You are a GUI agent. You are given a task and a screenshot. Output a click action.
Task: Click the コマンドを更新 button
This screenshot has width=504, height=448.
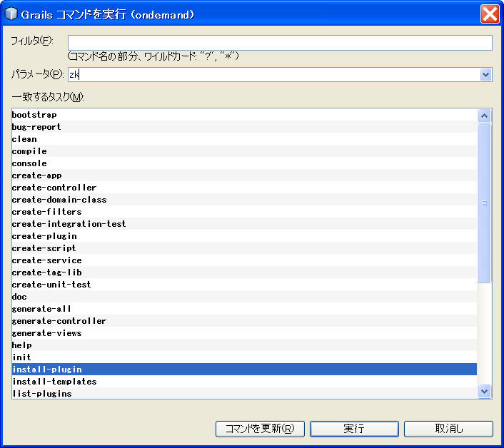(260, 429)
